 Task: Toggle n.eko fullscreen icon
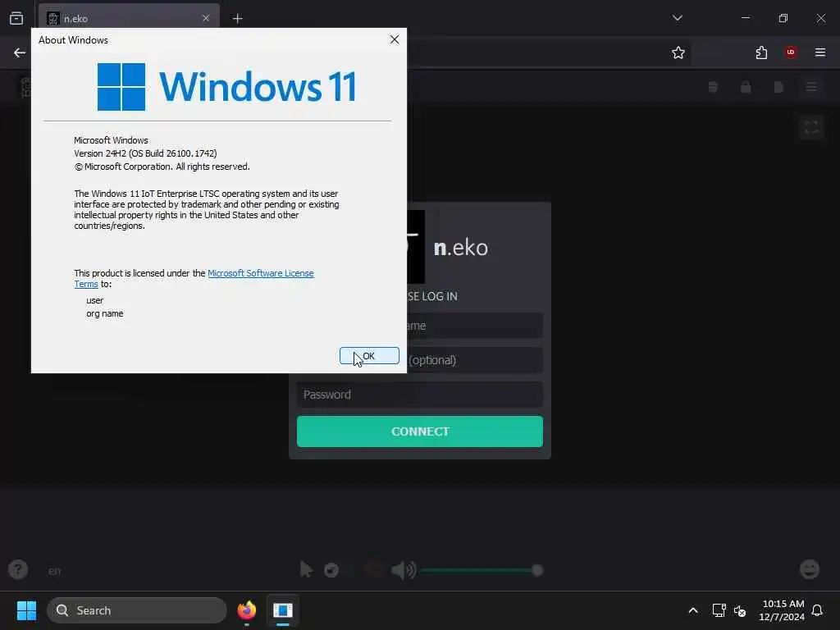(811, 127)
